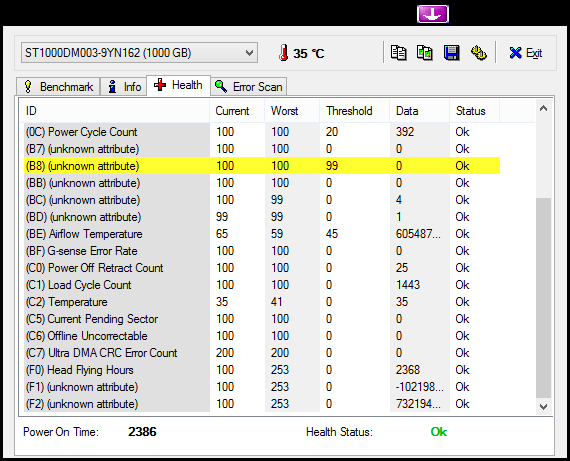Switch to the Info tab

point(124,87)
